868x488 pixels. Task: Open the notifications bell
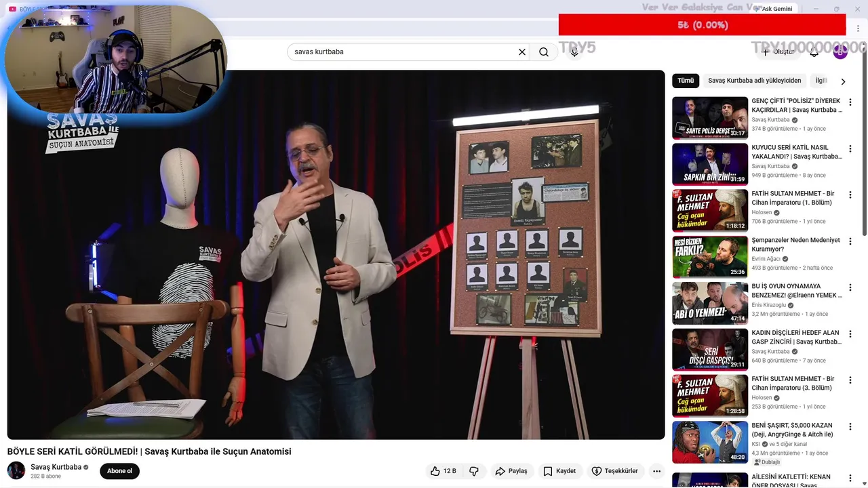coord(814,52)
